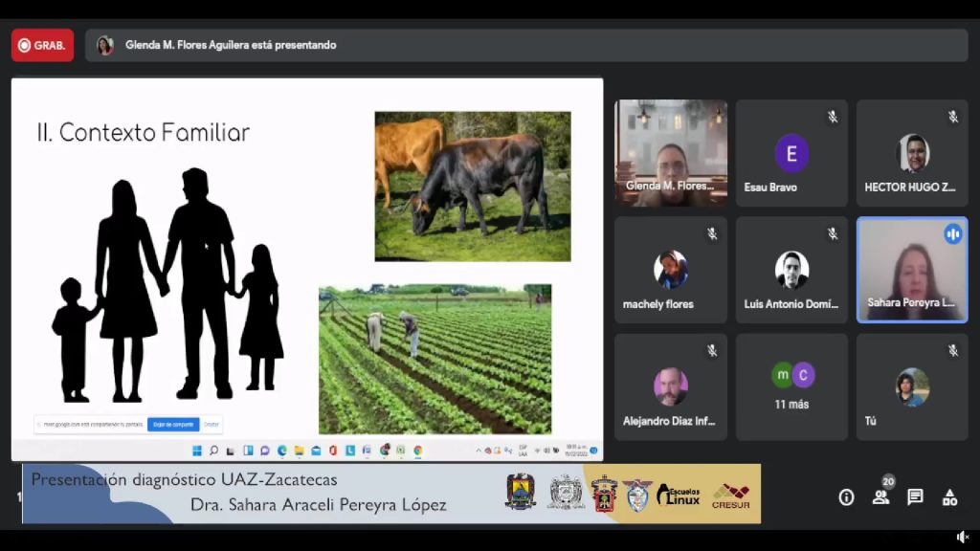Click the muted speaker volume icon

(x=962, y=538)
